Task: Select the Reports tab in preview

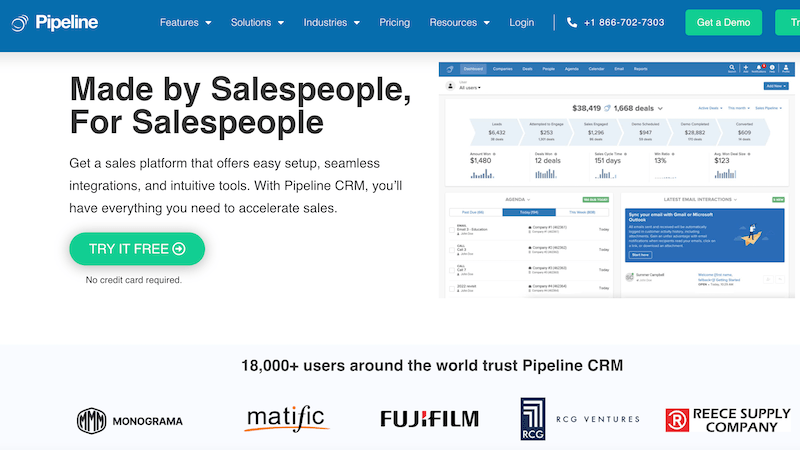Action: point(640,69)
